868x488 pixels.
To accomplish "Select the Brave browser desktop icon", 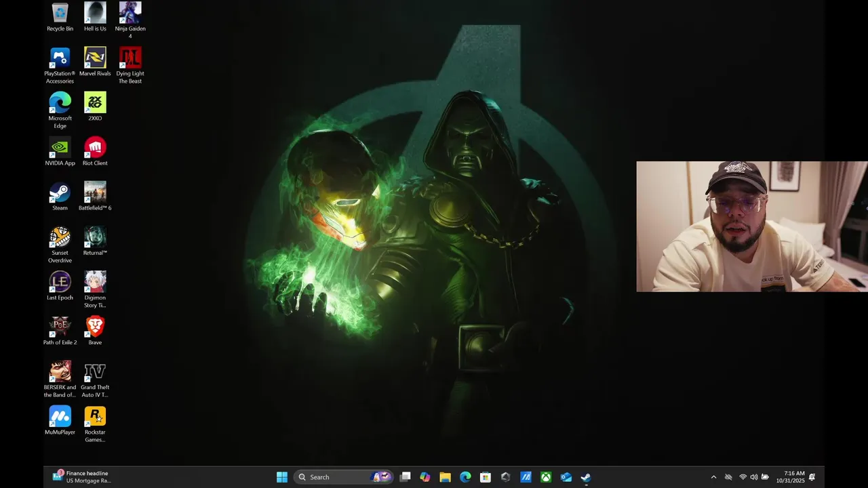I will (x=95, y=330).
